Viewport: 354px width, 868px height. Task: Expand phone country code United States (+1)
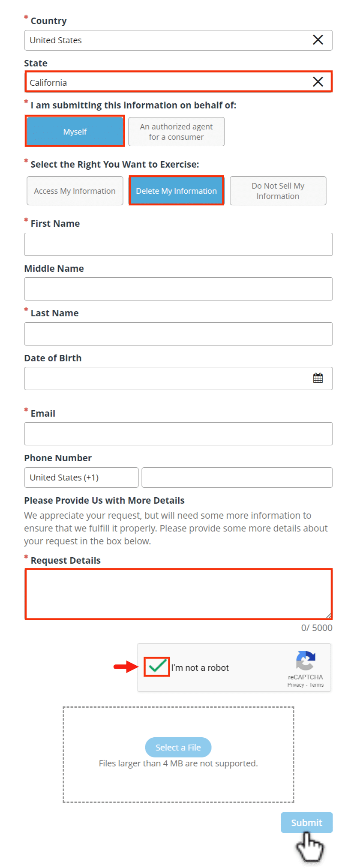point(81,478)
